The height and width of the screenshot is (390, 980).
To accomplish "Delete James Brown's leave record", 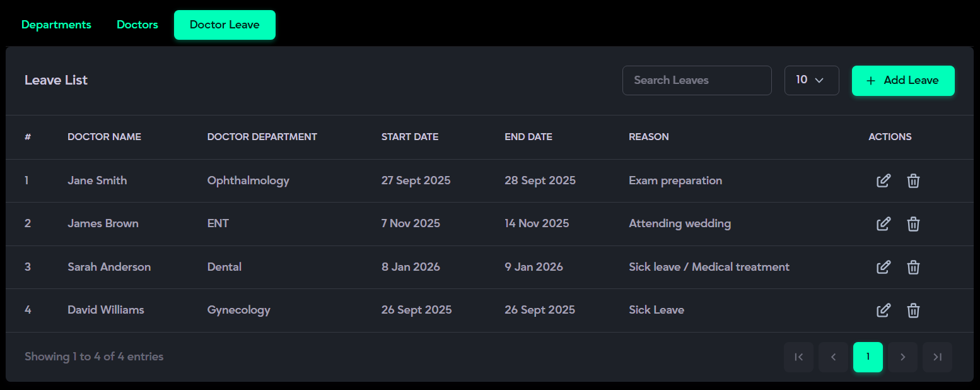I will 913,224.
